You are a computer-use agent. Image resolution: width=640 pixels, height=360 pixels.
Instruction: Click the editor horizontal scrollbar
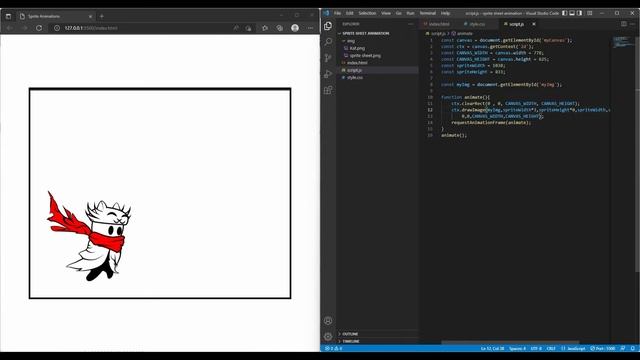pos(510,342)
